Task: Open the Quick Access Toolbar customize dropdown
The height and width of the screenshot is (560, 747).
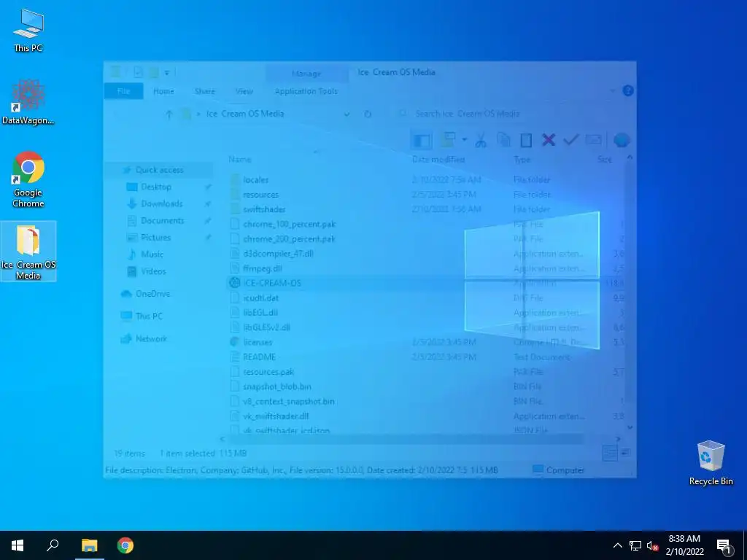Action: tap(167, 73)
